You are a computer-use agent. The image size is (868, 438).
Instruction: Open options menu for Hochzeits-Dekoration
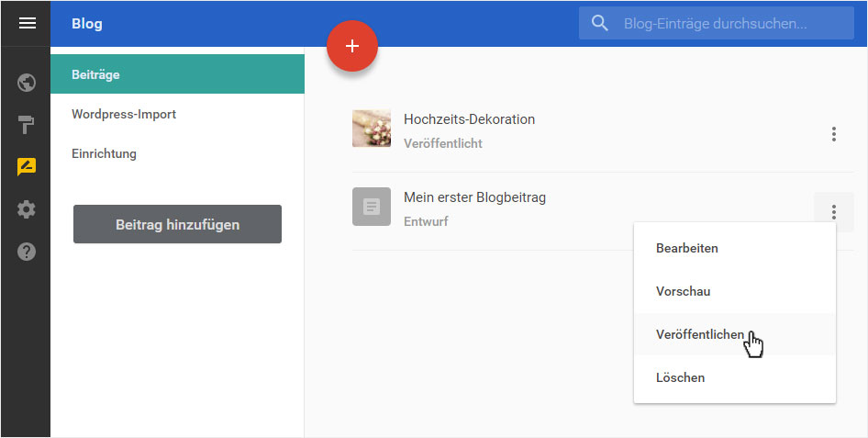click(x=834, y=134)
